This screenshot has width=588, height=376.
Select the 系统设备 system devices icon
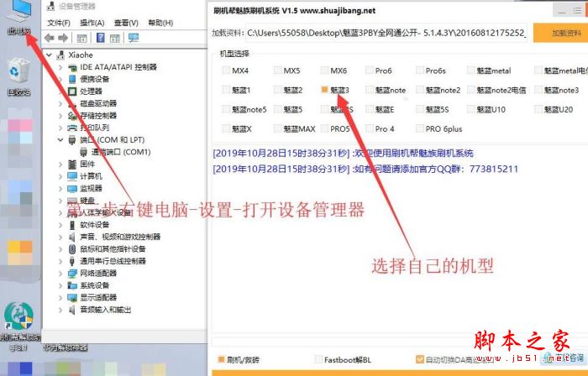[72, 285]
